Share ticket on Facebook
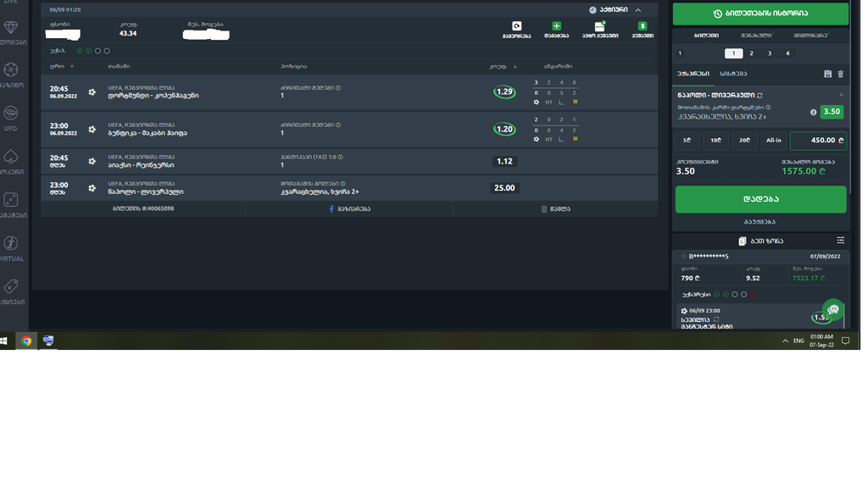The width and height of the screenshot is (868, 488). click(352, 210)
